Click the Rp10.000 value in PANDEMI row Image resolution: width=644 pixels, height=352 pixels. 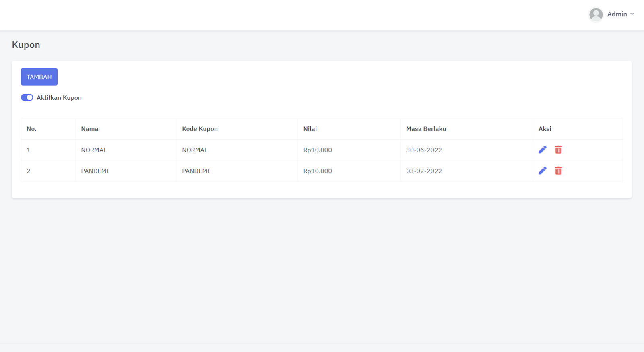coord(318,171)
